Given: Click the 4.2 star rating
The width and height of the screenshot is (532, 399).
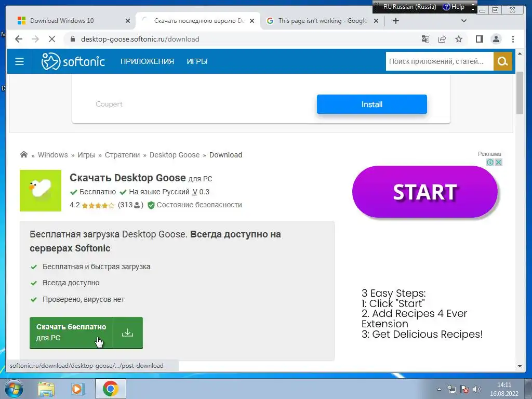Looking at the screenshot, I should tap(92, 205).
